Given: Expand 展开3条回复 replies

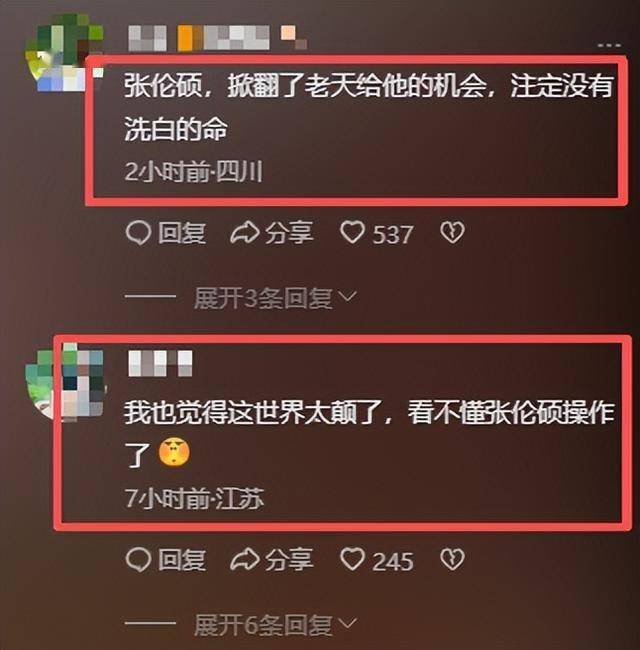Looking at the screenshot, I should (x=275, y=298).
